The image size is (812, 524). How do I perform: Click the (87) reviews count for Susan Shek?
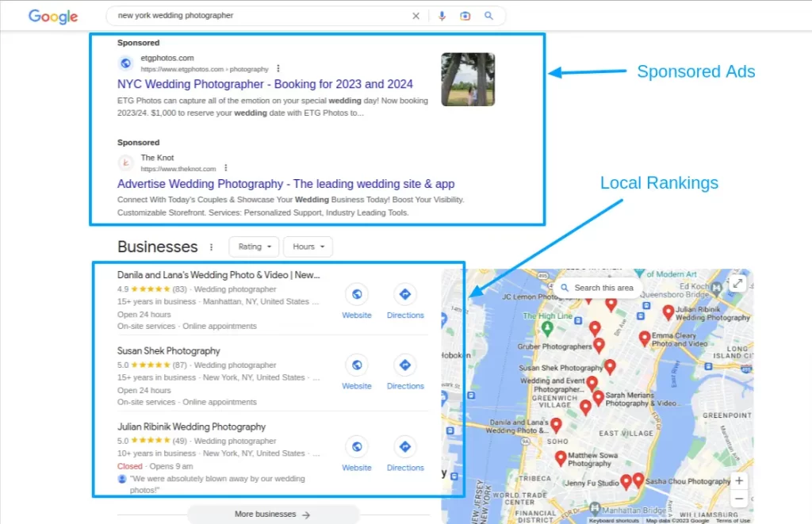[x=179, y=365]
